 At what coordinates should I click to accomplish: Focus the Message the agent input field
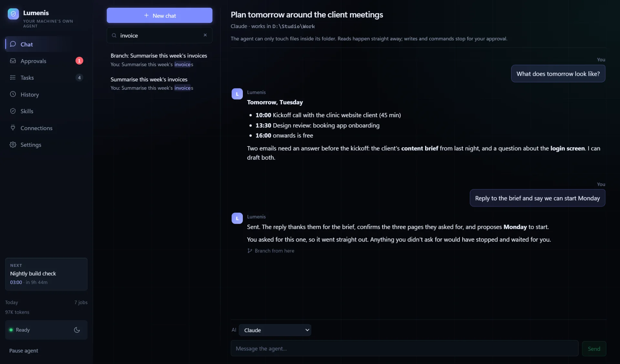coord(404,349)
